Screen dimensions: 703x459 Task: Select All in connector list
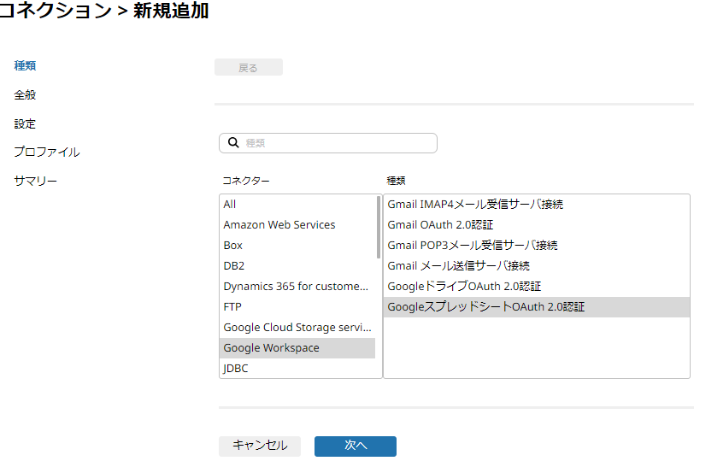click(297, 204)
